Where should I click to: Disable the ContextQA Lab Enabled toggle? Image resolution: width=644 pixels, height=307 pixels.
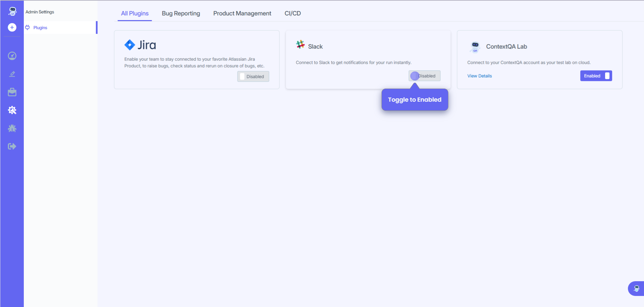596,76
